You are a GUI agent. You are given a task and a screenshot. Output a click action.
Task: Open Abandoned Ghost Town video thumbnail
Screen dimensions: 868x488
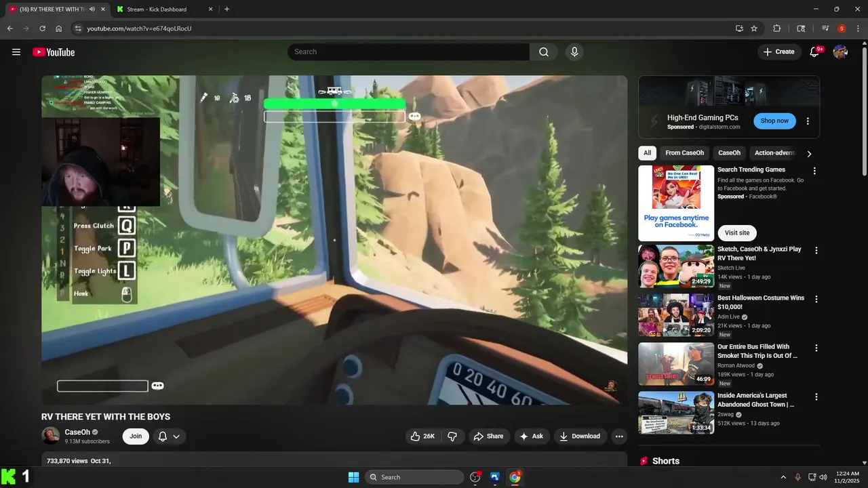coord(676,413)
